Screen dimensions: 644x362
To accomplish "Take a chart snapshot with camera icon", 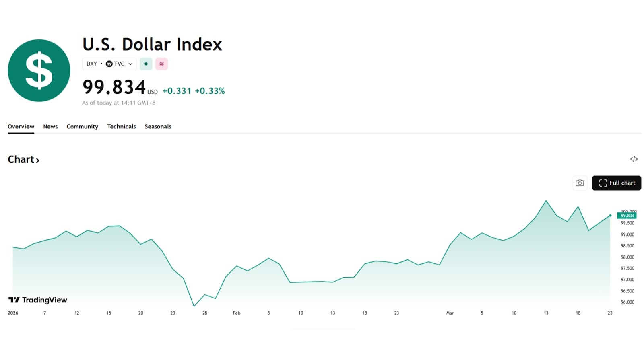I will click(x=580, y=183).
